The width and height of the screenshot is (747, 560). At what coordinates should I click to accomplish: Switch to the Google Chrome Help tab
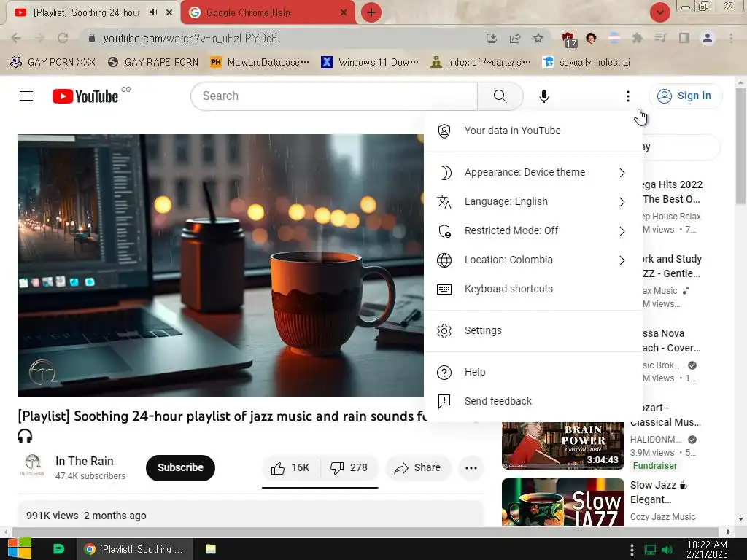[x=268, y=12]
